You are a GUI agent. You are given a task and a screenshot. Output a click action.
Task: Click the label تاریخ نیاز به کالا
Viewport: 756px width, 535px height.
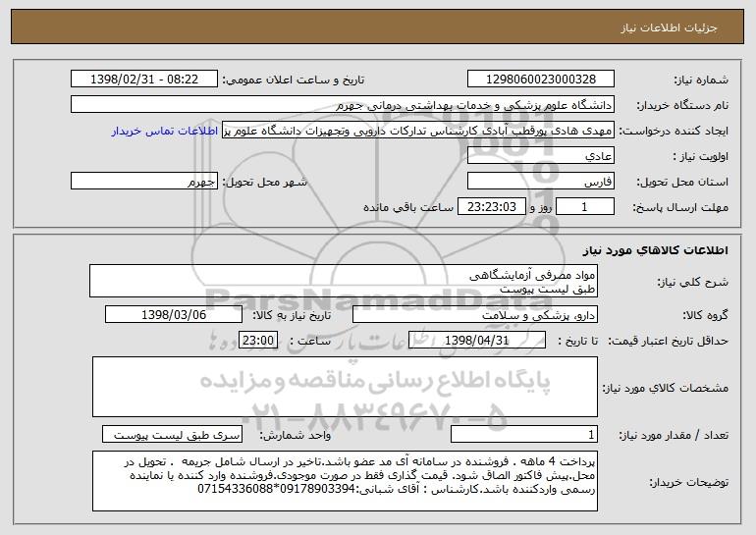pos(292,315)
